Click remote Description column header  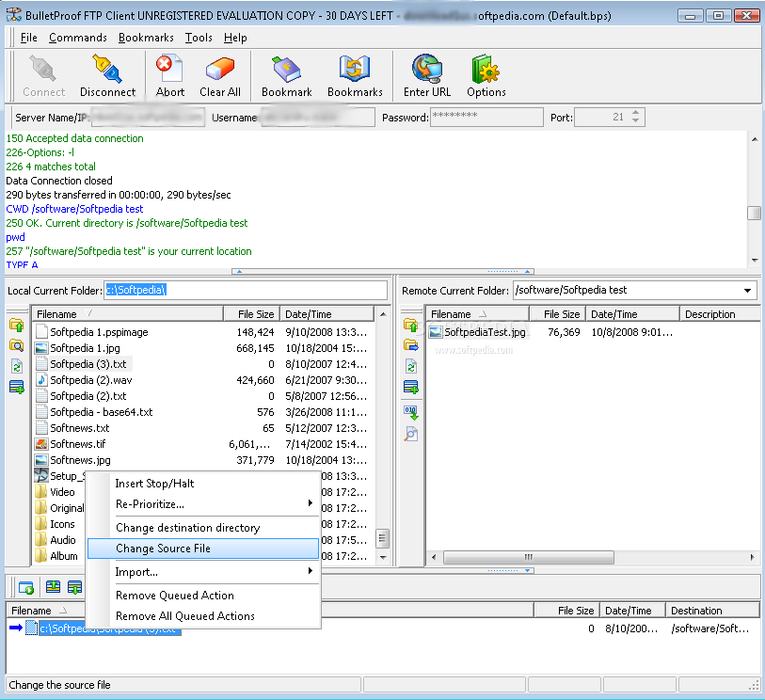pos(720,314)
